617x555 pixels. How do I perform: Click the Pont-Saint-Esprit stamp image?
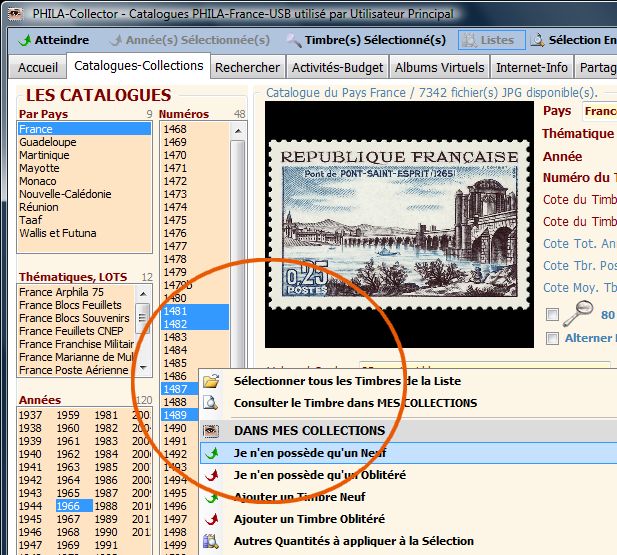399,225
